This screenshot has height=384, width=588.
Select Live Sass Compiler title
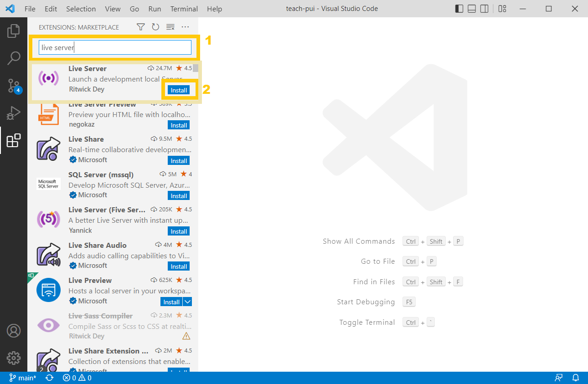point(101,316)
